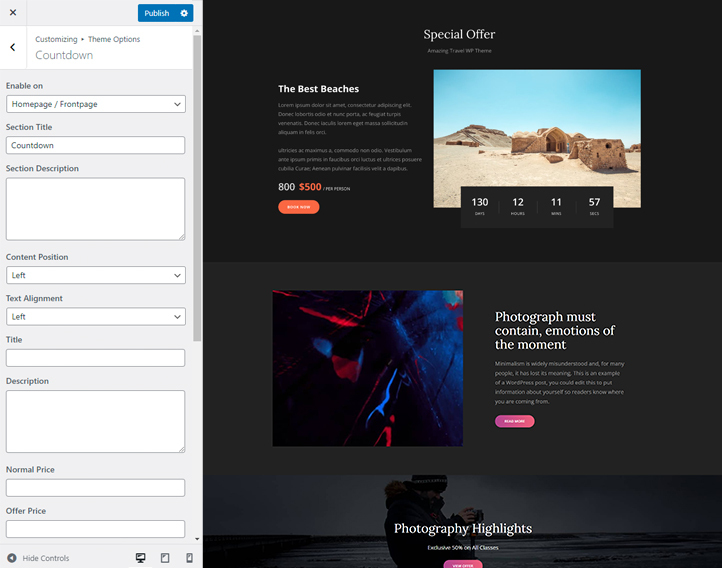The image size is (722, 568).
Task: Click the Section Description textarea
Action: (x=96, y=209)
